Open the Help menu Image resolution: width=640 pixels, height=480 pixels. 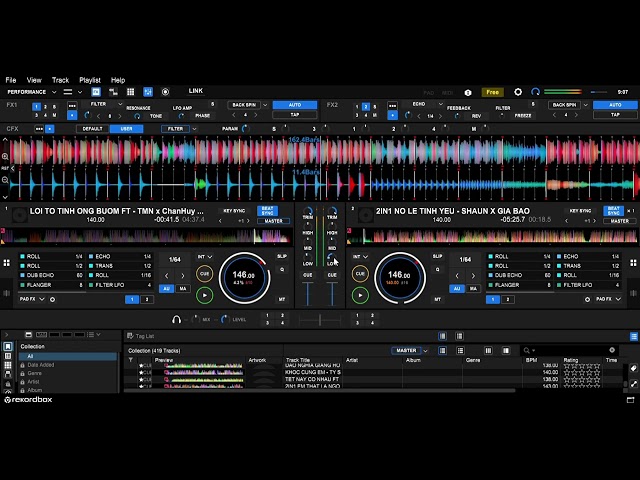(x=118, y=80)
